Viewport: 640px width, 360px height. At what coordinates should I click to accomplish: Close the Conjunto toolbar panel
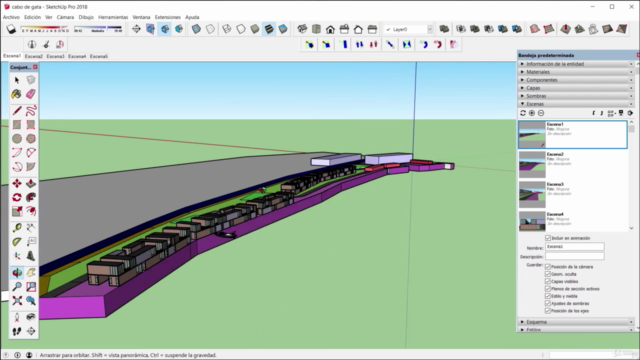[x=35, y=67]
